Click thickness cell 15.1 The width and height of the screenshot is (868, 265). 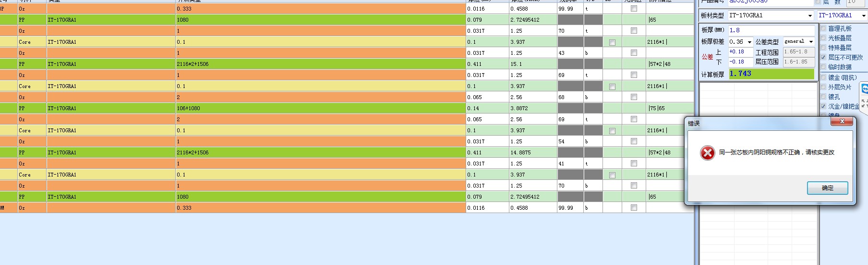point(533,64)
